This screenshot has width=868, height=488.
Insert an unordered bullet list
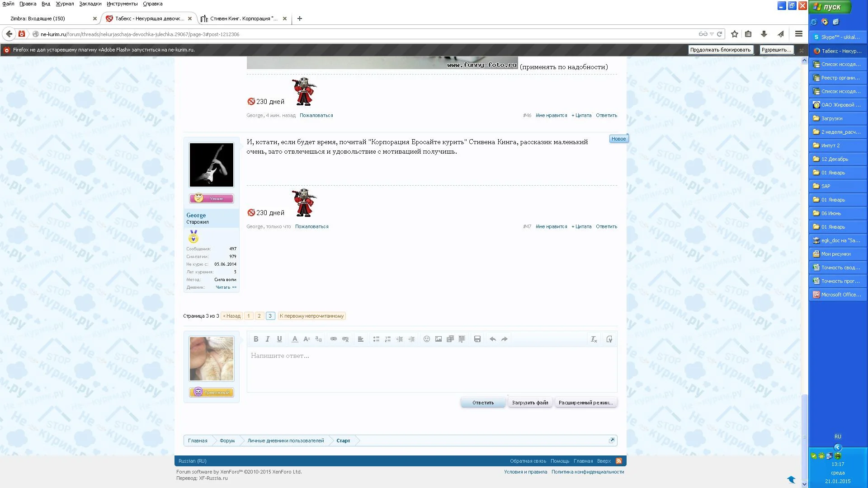pos(376,339)
